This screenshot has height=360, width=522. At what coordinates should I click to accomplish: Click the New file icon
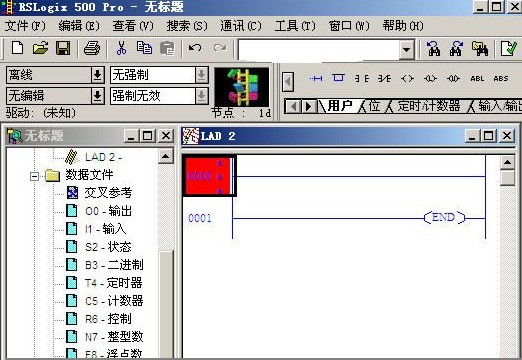point(17,49)
